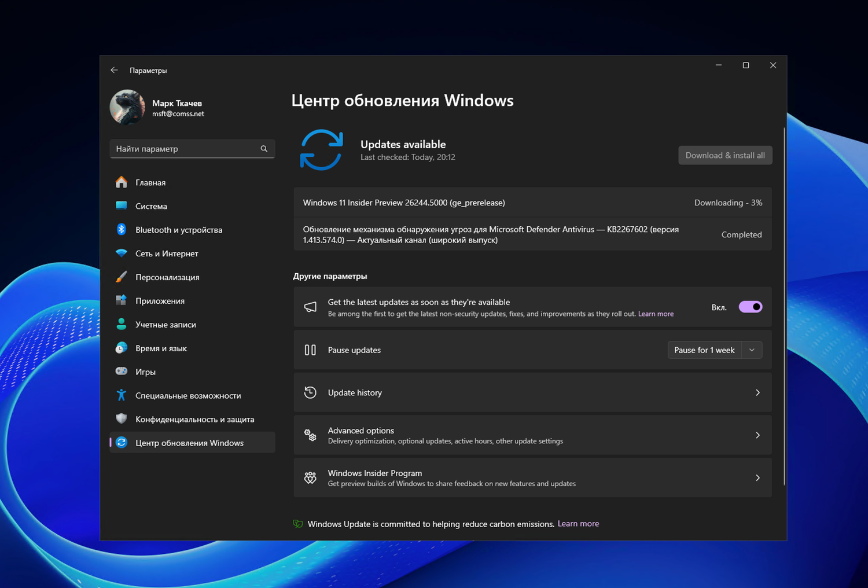The height and width of the screenshot is (588, 868).
Task: Expand Update history with its chevron
Action: pos(757,392)
